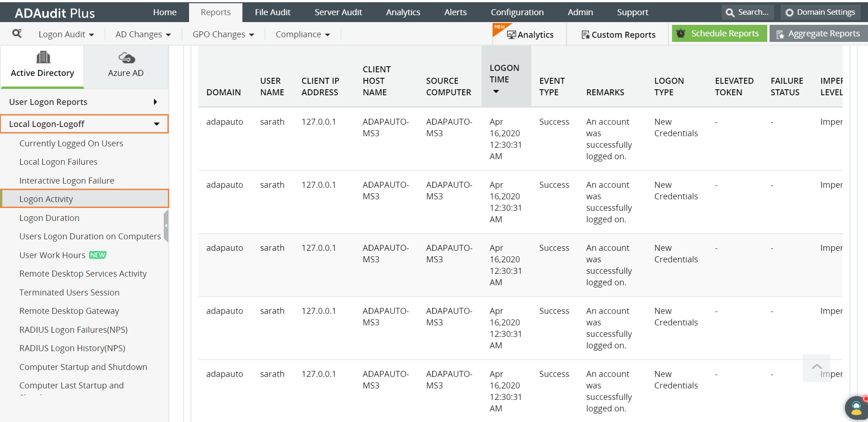The image size is (868, 422).
Task: Open Domain Settings gear icon
Action: 789,12
